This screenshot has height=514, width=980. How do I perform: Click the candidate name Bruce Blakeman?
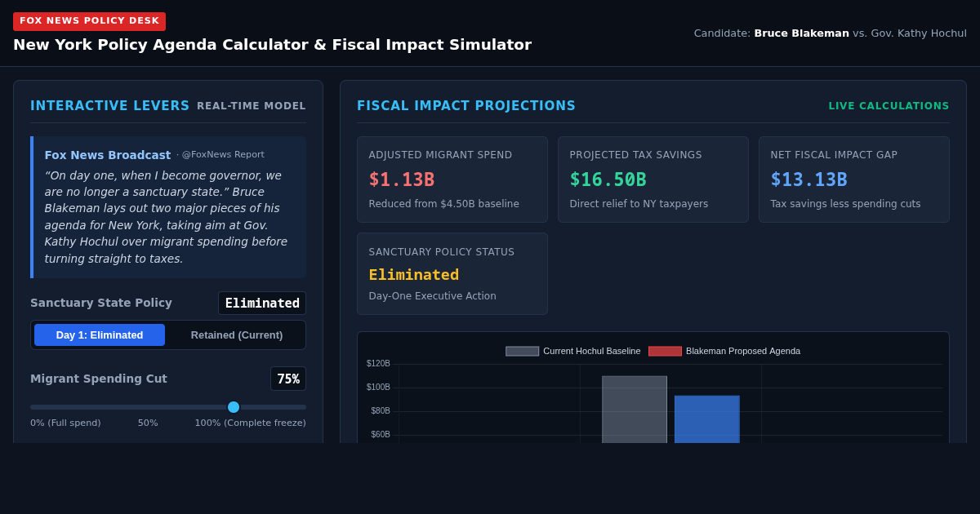coord(801,33)
